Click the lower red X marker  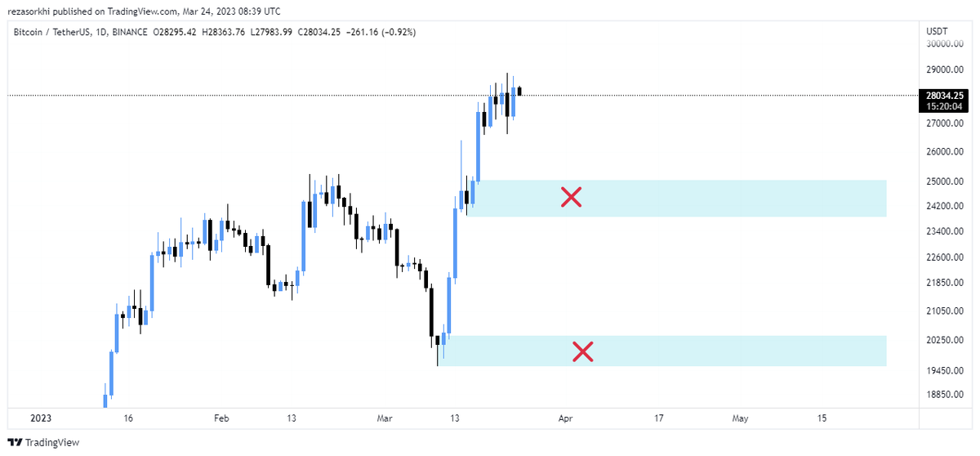coord(582,351)
